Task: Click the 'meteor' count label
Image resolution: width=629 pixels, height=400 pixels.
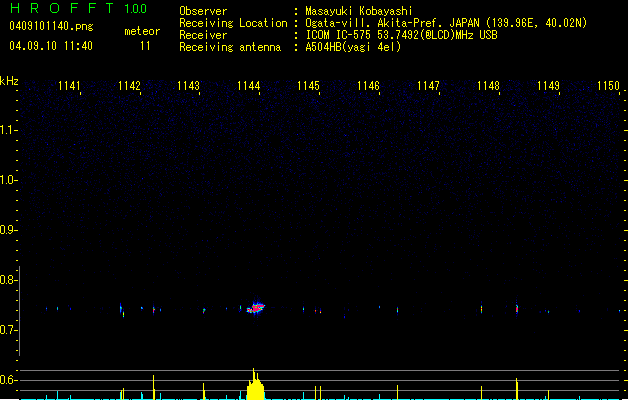Action: coord(142,31)
